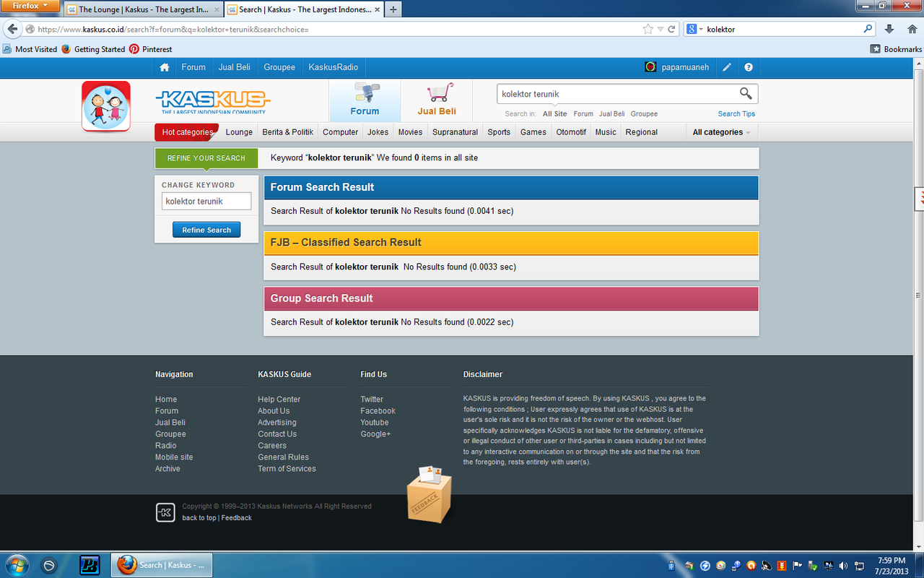Click the volume speaker tray icon
This screenshot has height=578, width=924.
tap(844, 566)
